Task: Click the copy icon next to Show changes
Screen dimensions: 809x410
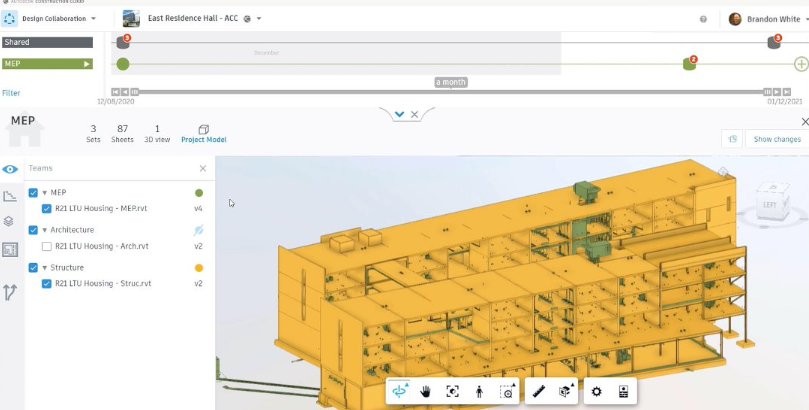Action: [732, 139]
